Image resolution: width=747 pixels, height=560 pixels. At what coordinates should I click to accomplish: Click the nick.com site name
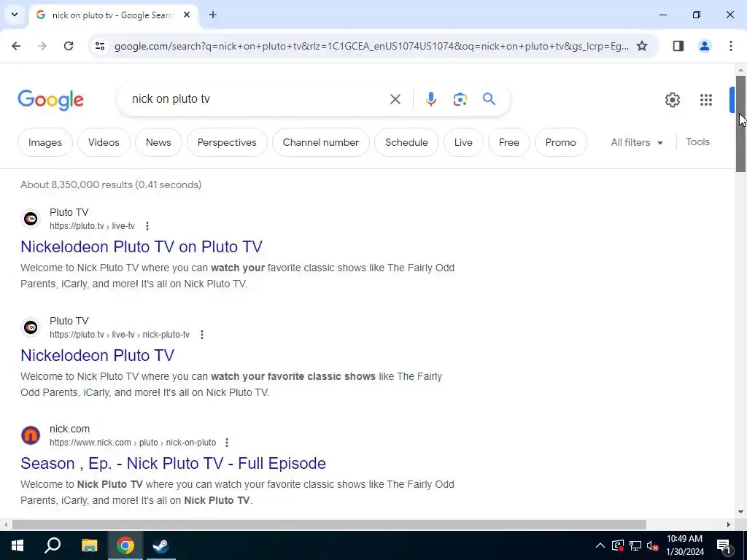coord(69,429)
